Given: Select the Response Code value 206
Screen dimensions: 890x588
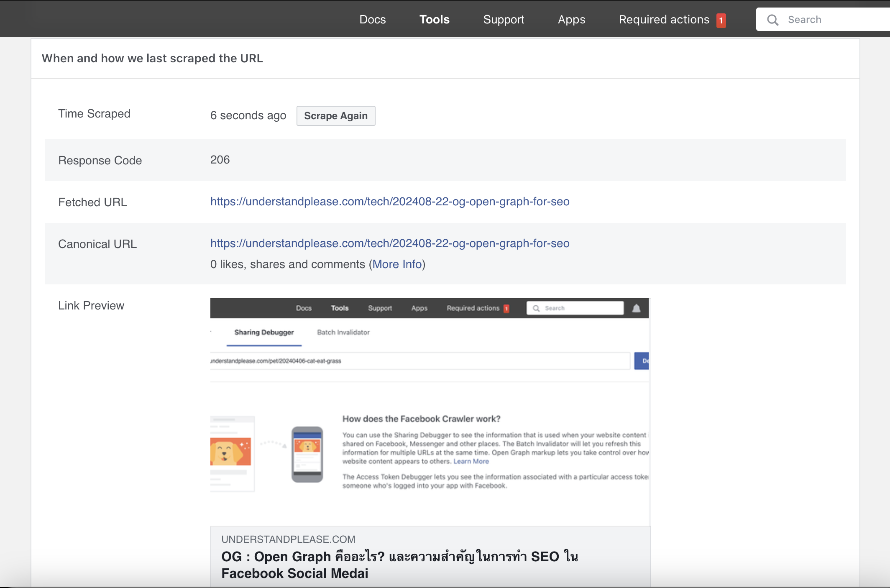Looking at the screenshot, I should (x=220, y=160).
